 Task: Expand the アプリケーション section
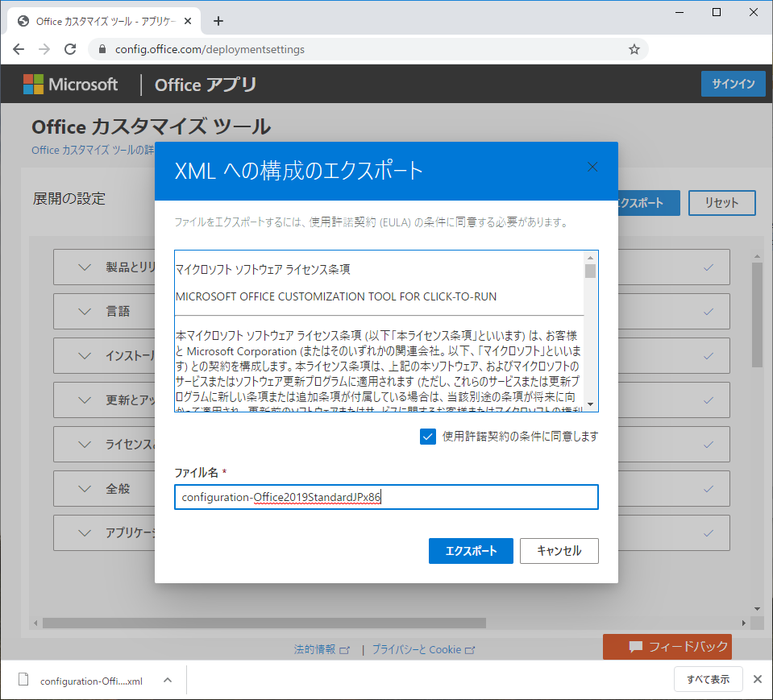pos(85,533)
